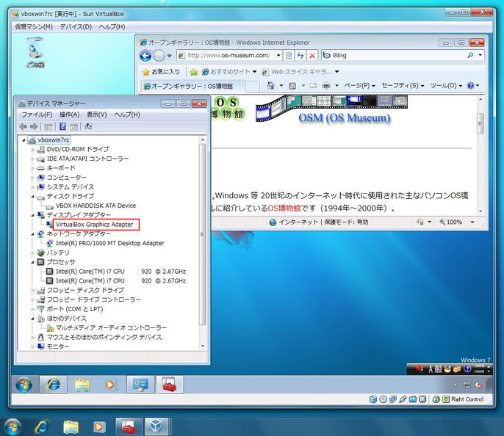
Task: Open IE Home page icon
Action: click(x=270, y=85)
